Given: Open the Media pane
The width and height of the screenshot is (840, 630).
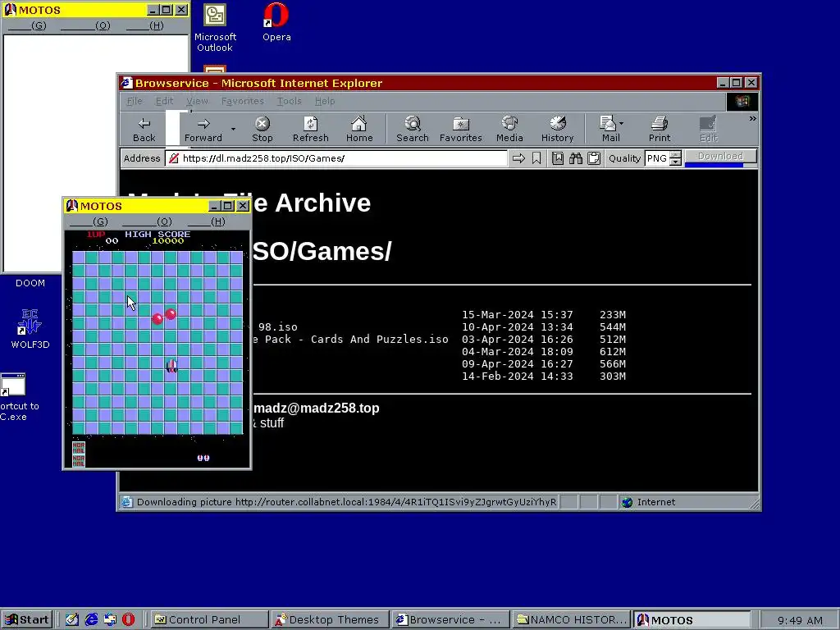Looking at the screenshot, I should coord(509,129).
